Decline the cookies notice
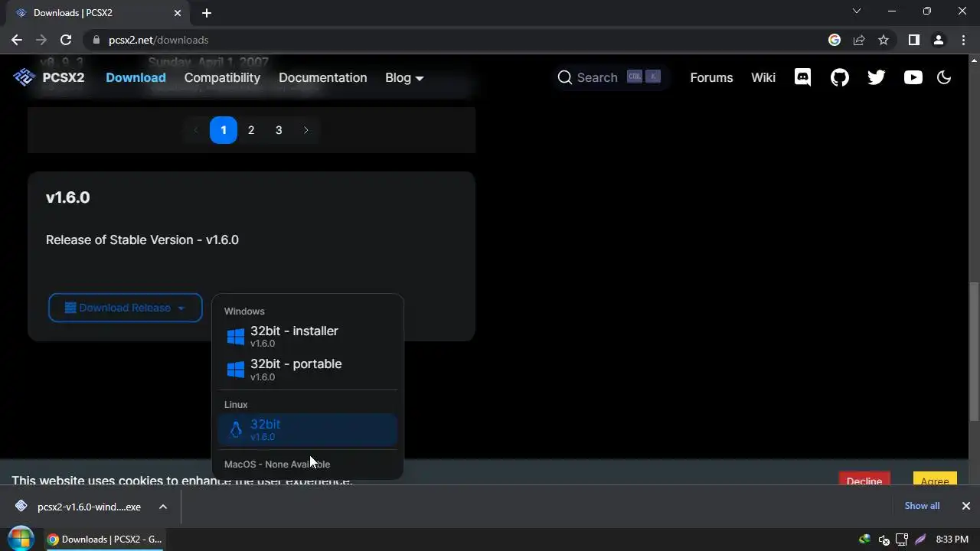The height and width of the screenshot is (551, 980). pyautogui.click(x=864, y=480)
